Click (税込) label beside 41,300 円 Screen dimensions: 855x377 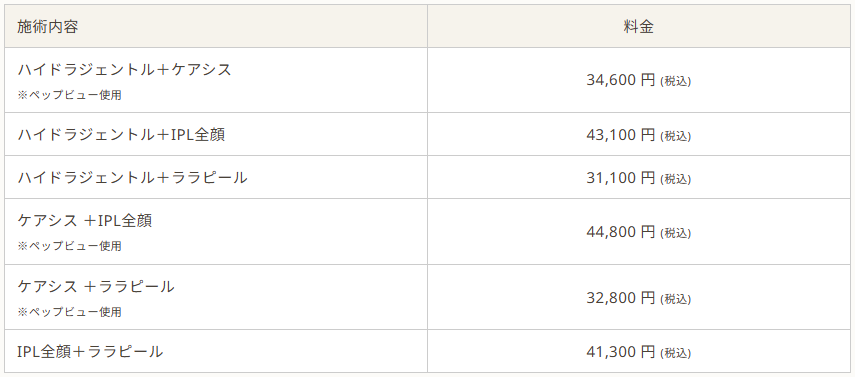(x=676, y=353)
